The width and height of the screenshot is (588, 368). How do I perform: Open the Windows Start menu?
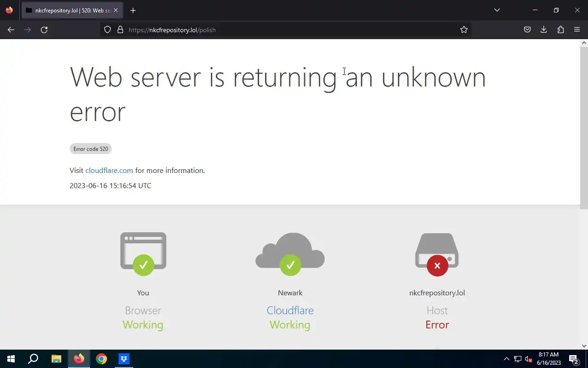[11, 359]
